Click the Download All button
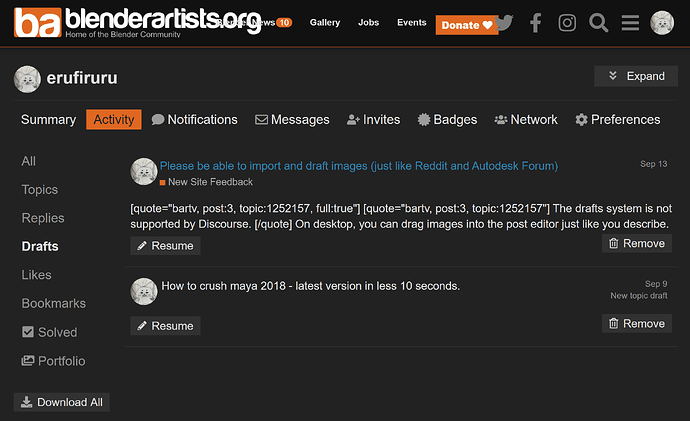 62,402
